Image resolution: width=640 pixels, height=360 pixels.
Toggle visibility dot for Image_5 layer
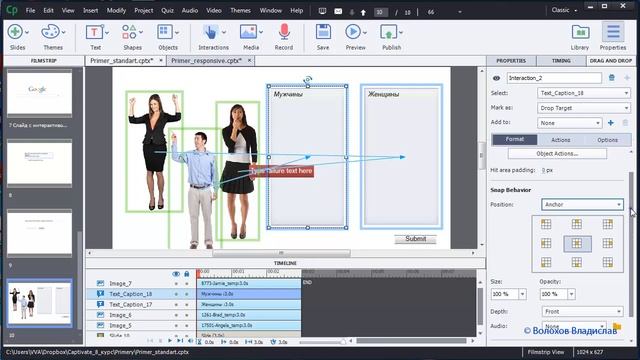pyautogui.click(x=176, y=326)
